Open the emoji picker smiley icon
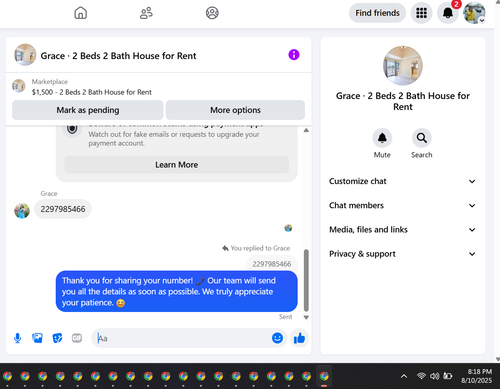The height and width of the screenshot is (389, 500). (x=277, y=338)
